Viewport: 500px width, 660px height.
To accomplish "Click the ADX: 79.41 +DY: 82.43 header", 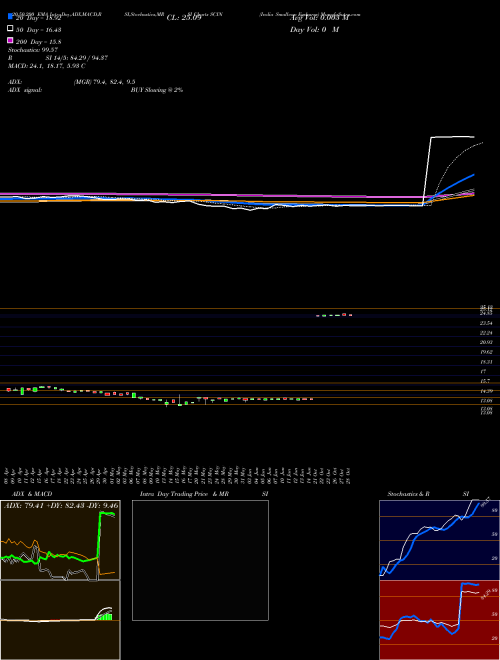I will [61, 505].
